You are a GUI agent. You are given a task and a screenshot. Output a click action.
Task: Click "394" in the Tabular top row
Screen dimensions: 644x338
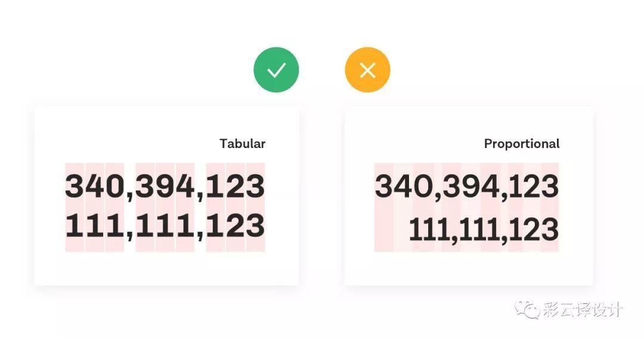(165, 187)
